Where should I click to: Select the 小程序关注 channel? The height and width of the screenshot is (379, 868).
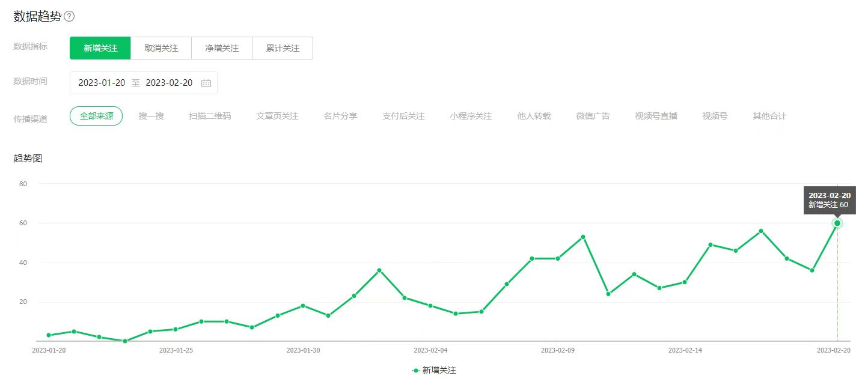pyautogui.click(x=471, y=116)
